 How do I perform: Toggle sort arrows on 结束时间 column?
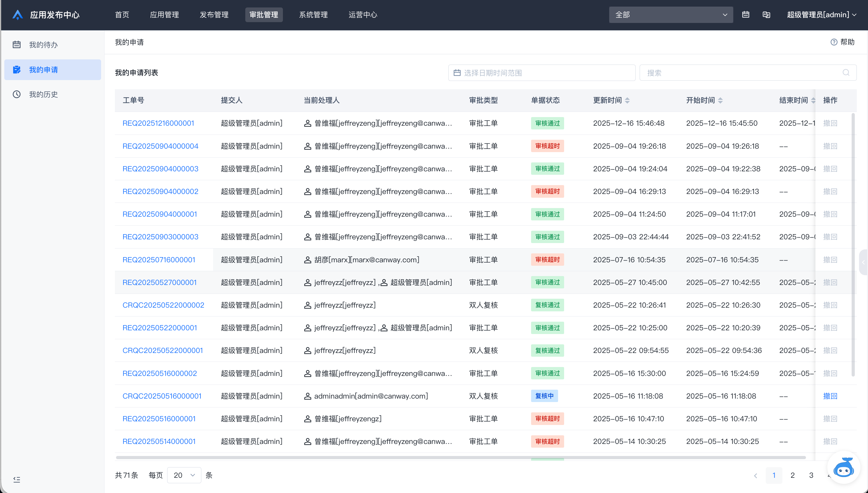(x=813, y=100)
